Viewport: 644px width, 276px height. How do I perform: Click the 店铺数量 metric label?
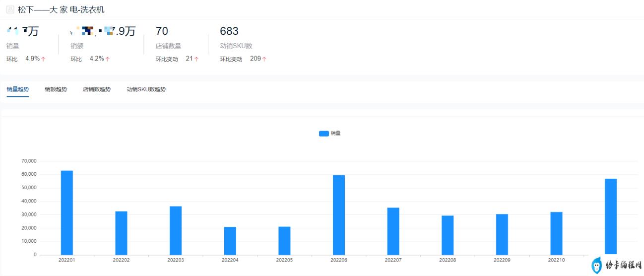(168, 46)
